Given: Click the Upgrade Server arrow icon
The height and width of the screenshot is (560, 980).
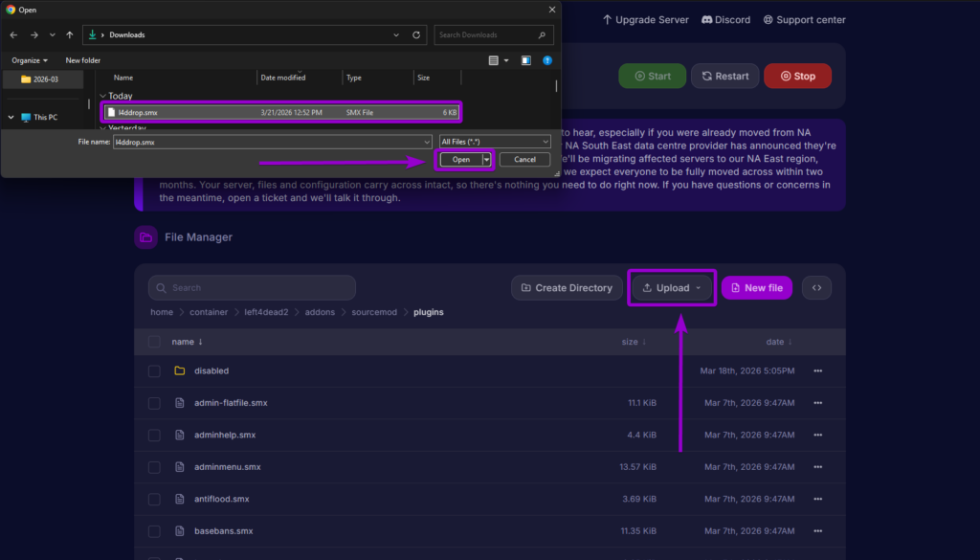Looking at the screenshot, I should point(606,19).
